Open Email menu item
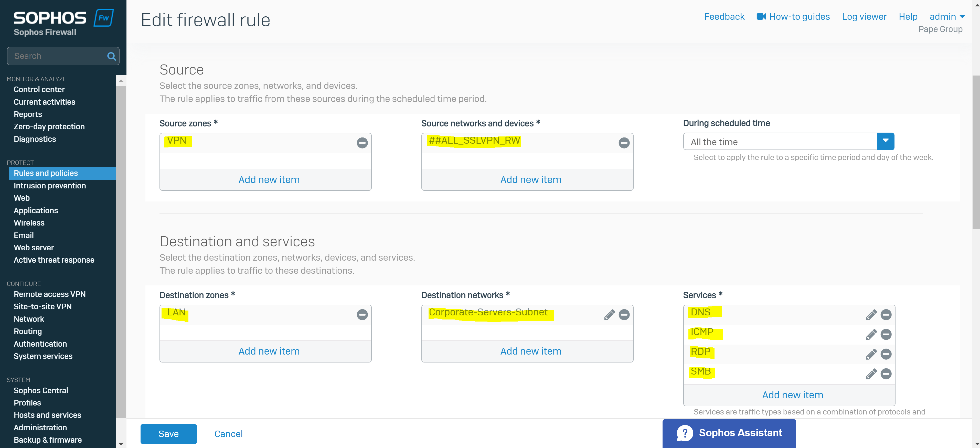Screen dimensions: 980x448 point(24,235)
